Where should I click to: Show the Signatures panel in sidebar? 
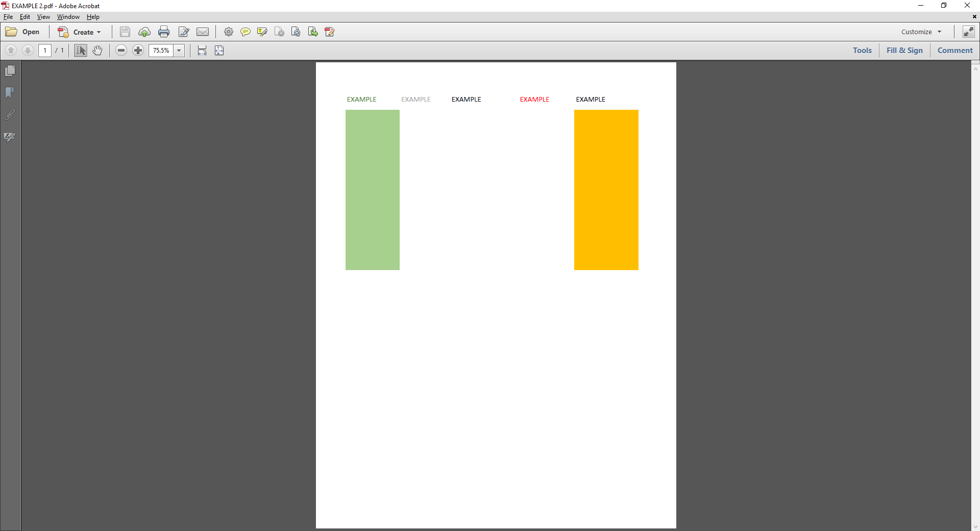pyautogui.click(x=10, y=136)
